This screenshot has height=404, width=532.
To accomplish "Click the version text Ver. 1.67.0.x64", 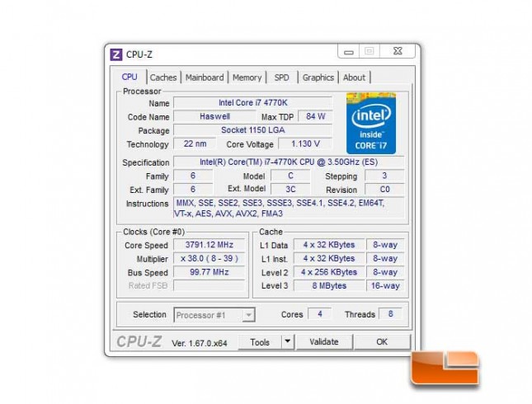I will coord(199,343).
